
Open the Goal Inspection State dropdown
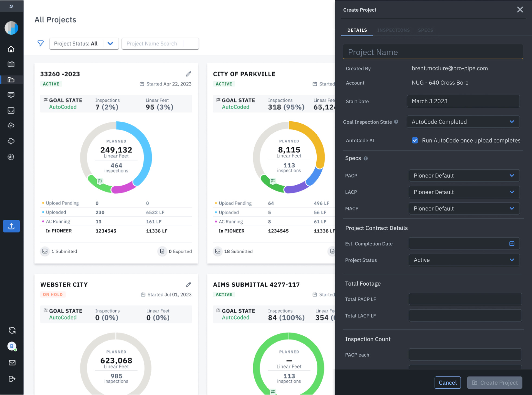pos(463,122)
